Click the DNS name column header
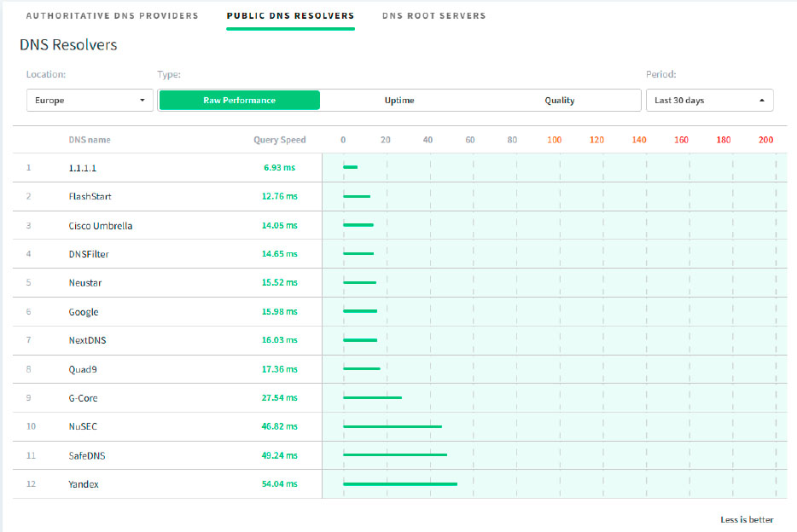The image size is (797, 532). [90, 140]
